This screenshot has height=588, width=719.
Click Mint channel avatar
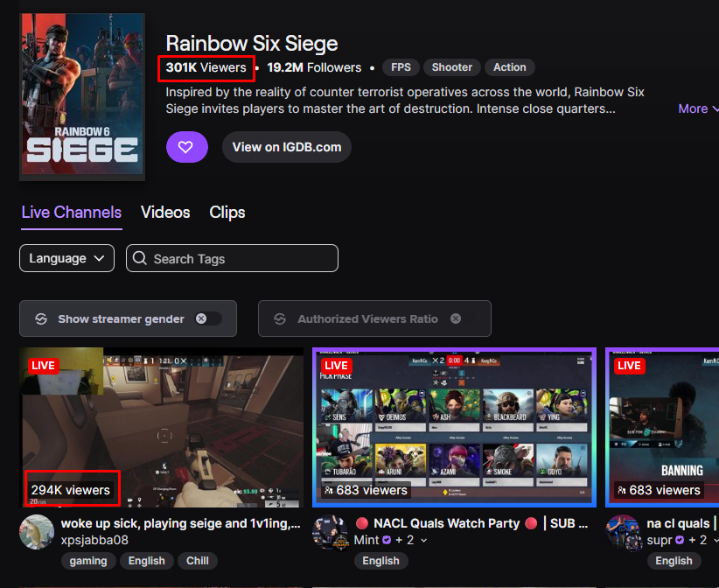click(x=330, y=532)
